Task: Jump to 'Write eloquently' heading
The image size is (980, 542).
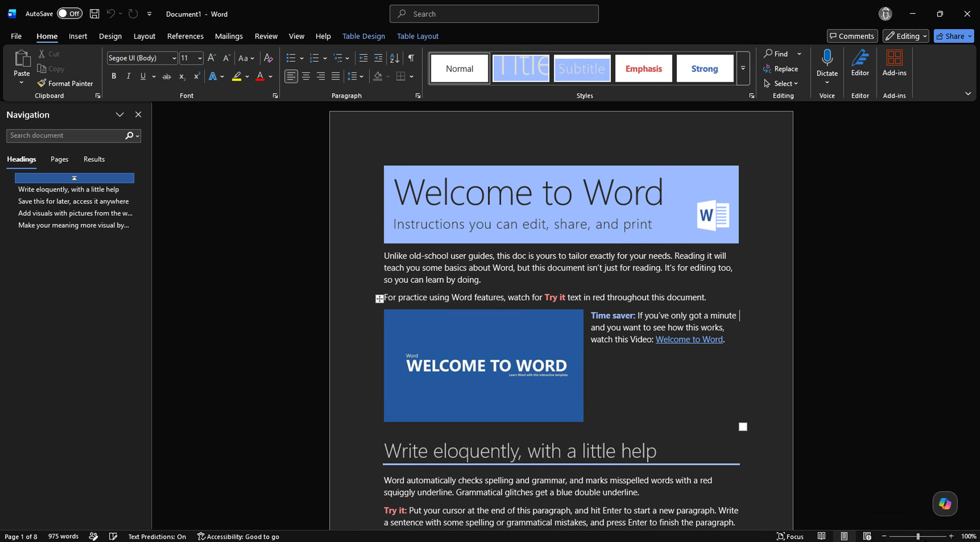Action: (68, 189)
